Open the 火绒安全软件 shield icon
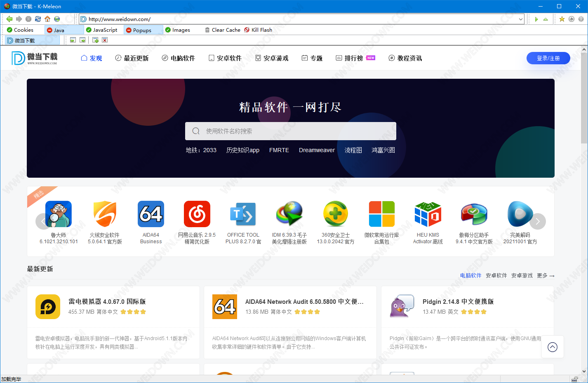 pyautogui.click(x=105, y=214)
